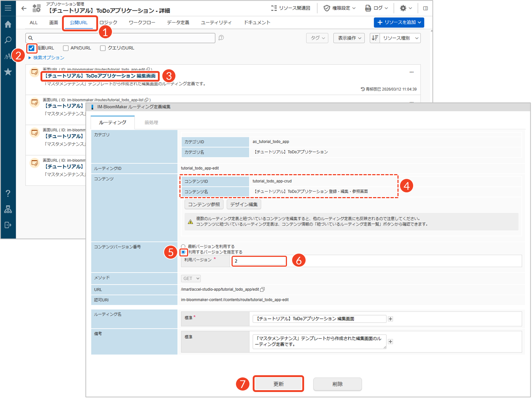Click the 利用バージョン input field
This screenshot has height=400, width=532.
point(259,261)
